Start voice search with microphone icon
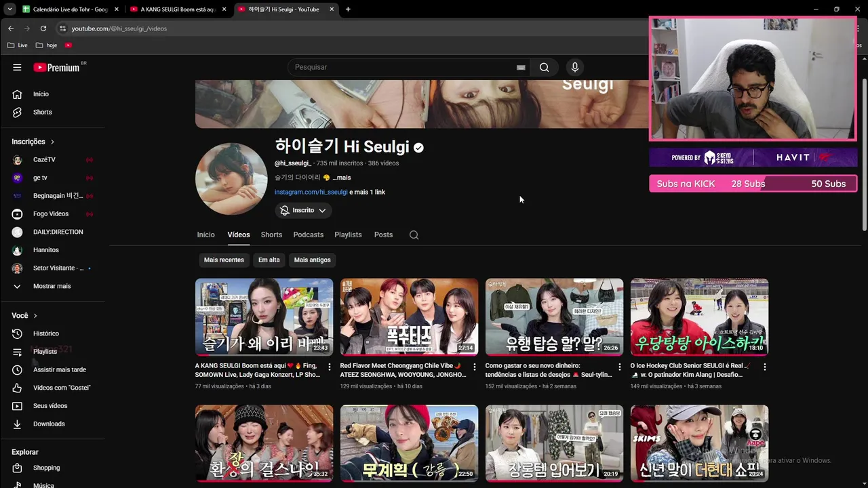This screenshot has height=488, width=868. pyautogui.click(x=575, y=67)
